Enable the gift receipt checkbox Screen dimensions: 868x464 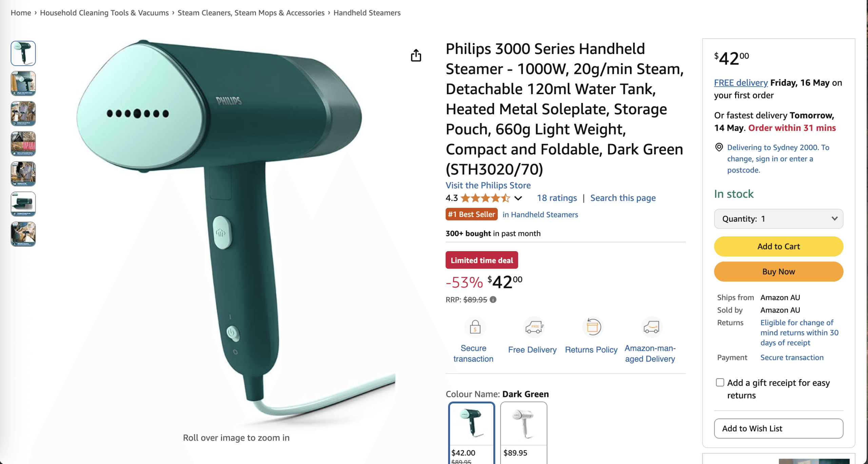click(720, 382)
